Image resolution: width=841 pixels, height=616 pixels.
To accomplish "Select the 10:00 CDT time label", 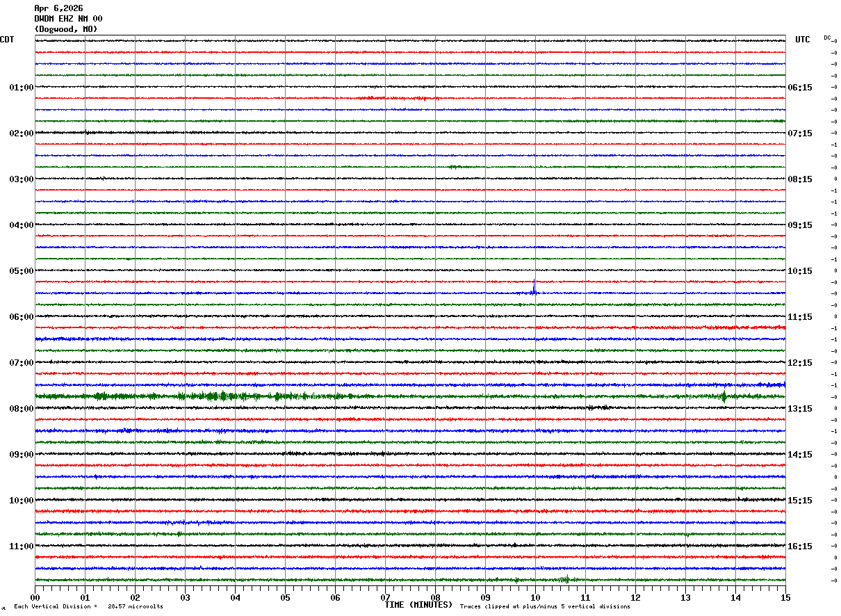I will click(22, 501).
